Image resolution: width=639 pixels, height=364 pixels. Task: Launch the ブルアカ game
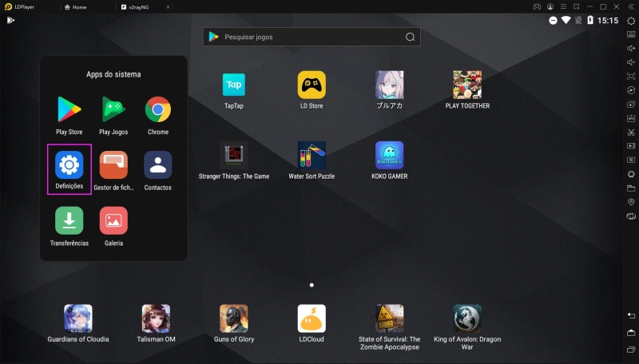pyautogui.click(x=390, y=90)
